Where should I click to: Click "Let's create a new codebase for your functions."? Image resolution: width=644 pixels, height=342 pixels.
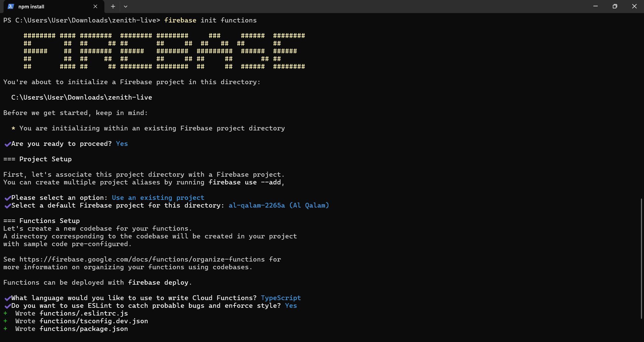pos(98,229)
